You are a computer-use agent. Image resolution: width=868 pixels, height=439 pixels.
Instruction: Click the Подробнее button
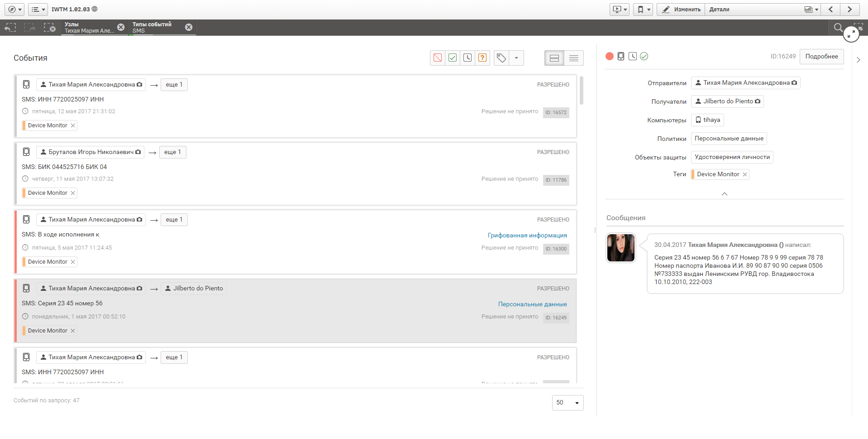[x=821, y=57]
